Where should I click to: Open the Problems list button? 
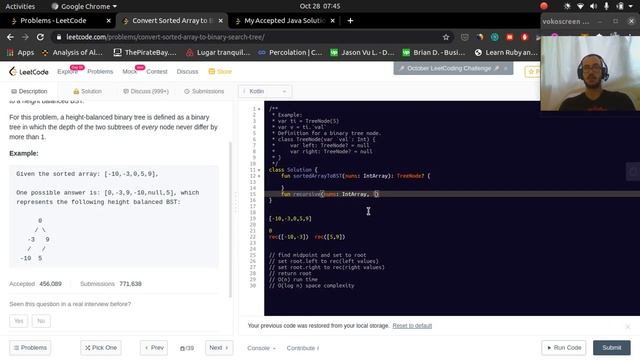pyautogui.click(x=30, y=348)
